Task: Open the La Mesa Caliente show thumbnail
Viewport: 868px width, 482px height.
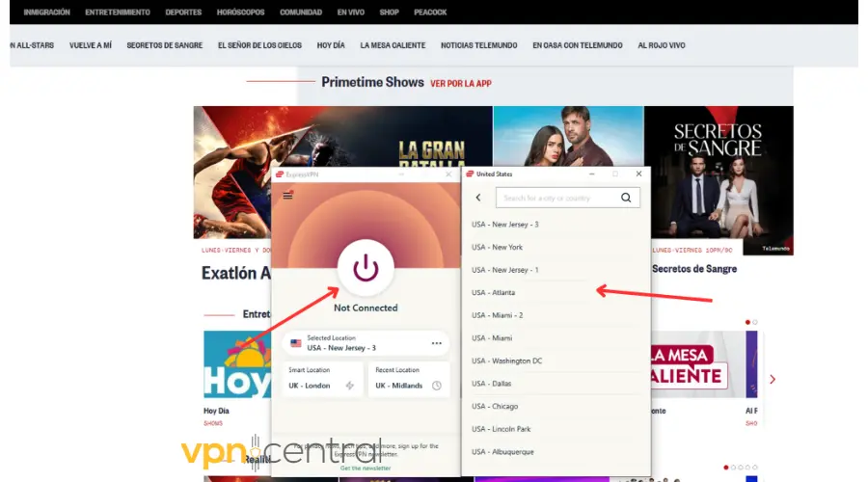Action: [x=698, y=364]
